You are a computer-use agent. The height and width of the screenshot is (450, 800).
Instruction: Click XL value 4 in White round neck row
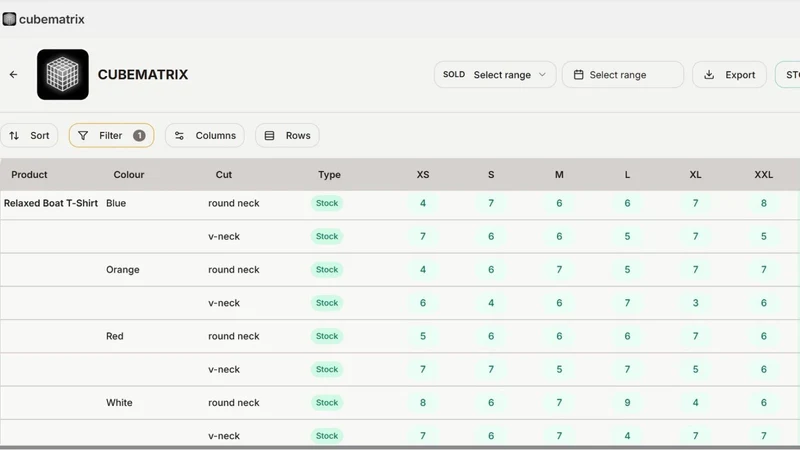(x=695, y=403)
